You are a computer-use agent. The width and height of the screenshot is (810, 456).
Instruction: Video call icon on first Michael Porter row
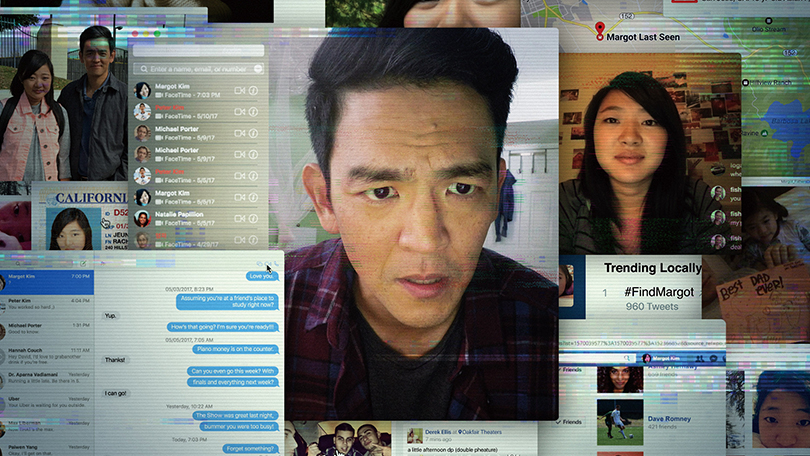point(239,133)
